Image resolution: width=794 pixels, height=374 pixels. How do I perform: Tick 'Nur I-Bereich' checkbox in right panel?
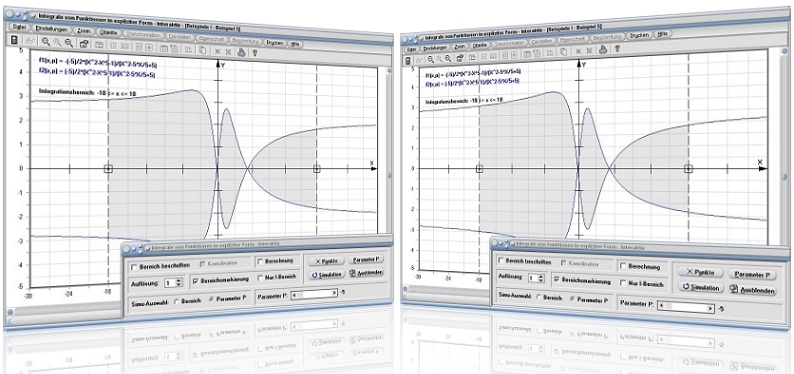(623, 283)
